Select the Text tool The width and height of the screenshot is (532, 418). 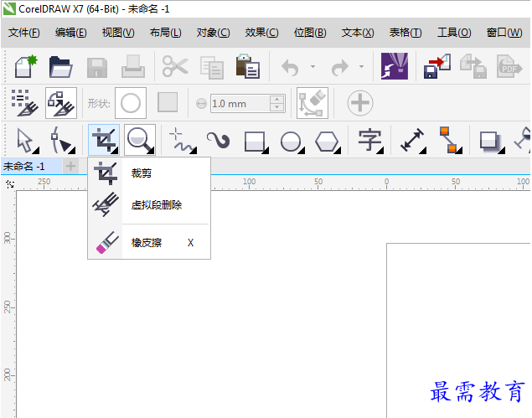click(370, 140)
